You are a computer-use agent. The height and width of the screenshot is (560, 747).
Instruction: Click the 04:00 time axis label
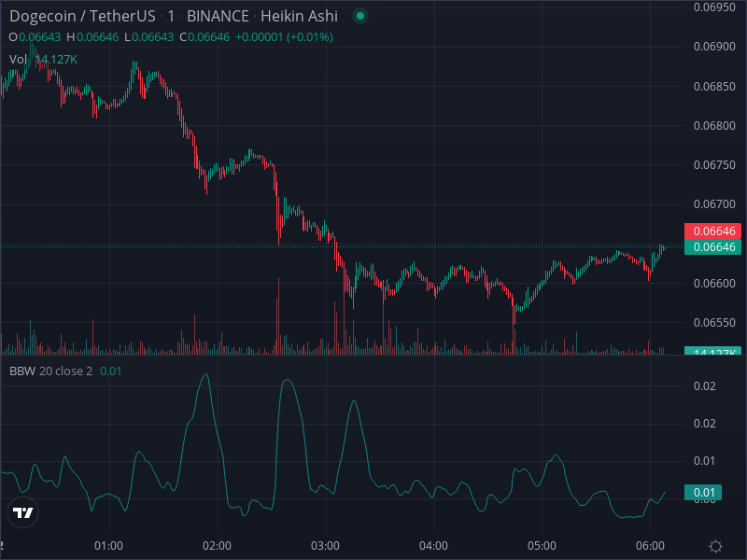click(x=433, y=546)
